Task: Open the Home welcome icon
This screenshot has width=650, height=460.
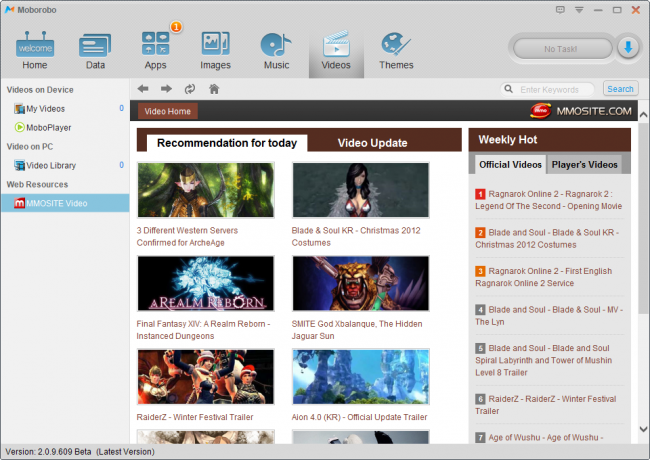Action: 35,51
